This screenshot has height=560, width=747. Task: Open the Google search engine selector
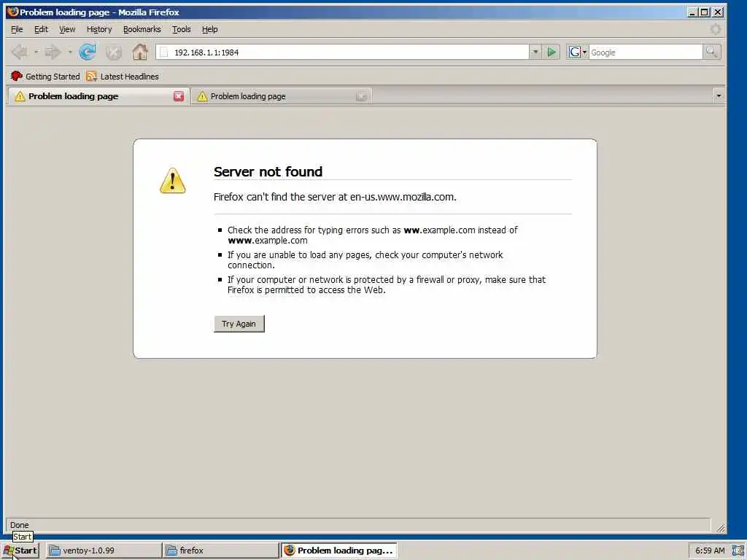point(578,52)
